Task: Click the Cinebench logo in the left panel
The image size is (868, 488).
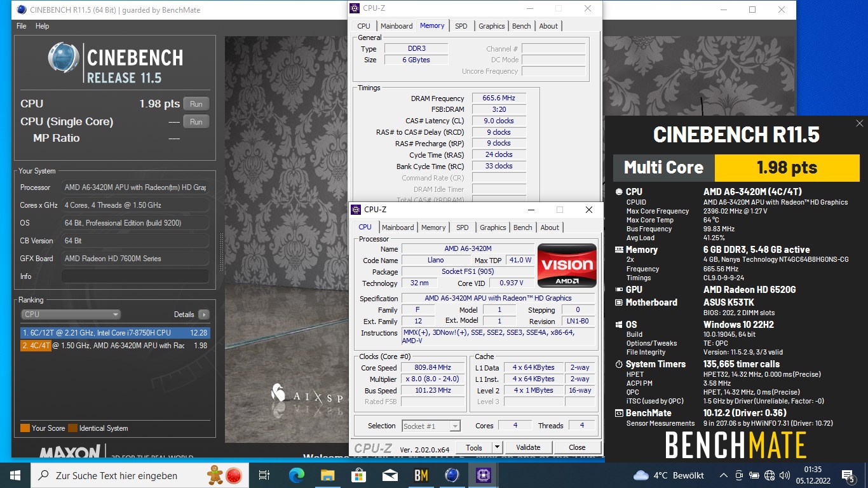Action: 116,63
